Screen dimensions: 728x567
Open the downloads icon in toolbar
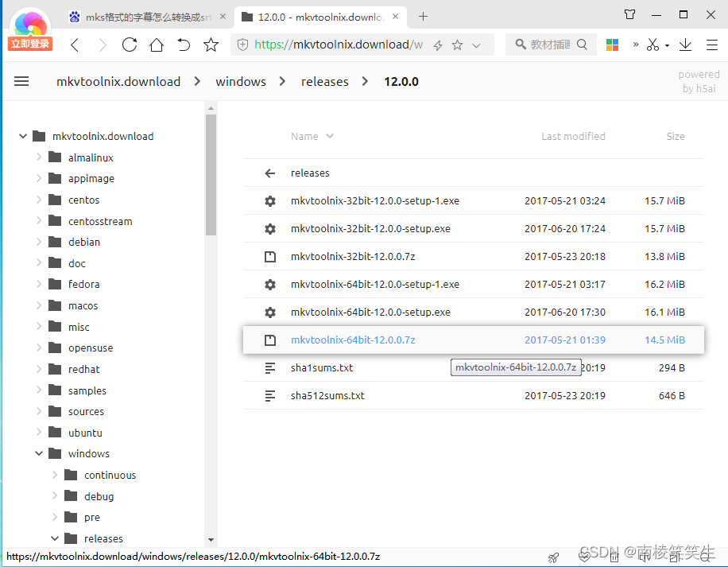685,45
